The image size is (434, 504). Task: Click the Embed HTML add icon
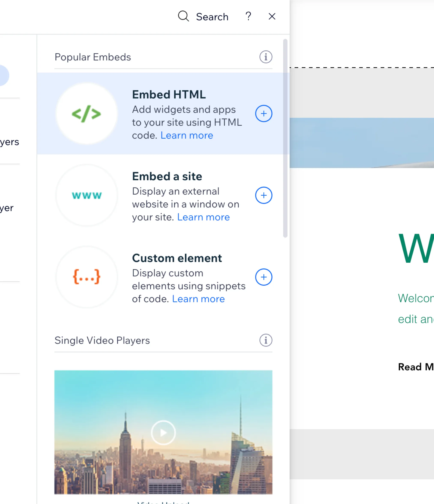[263, 114]
